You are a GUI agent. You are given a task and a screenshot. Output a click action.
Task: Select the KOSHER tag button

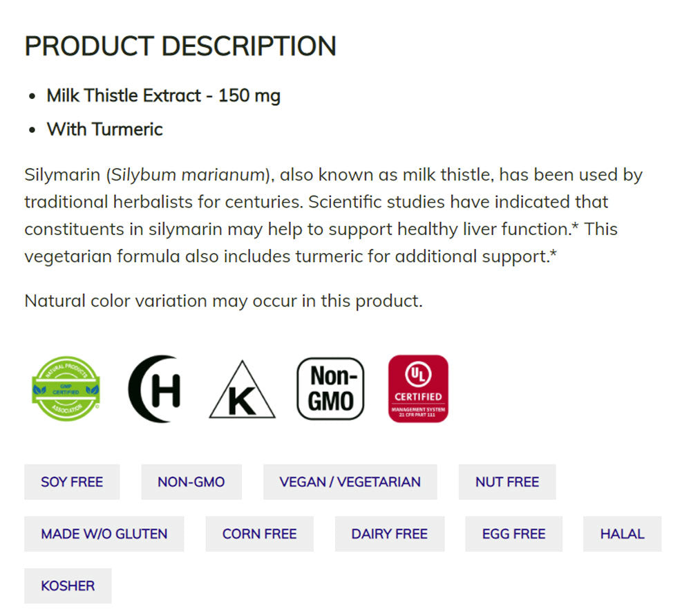click(x=68, y=586)
